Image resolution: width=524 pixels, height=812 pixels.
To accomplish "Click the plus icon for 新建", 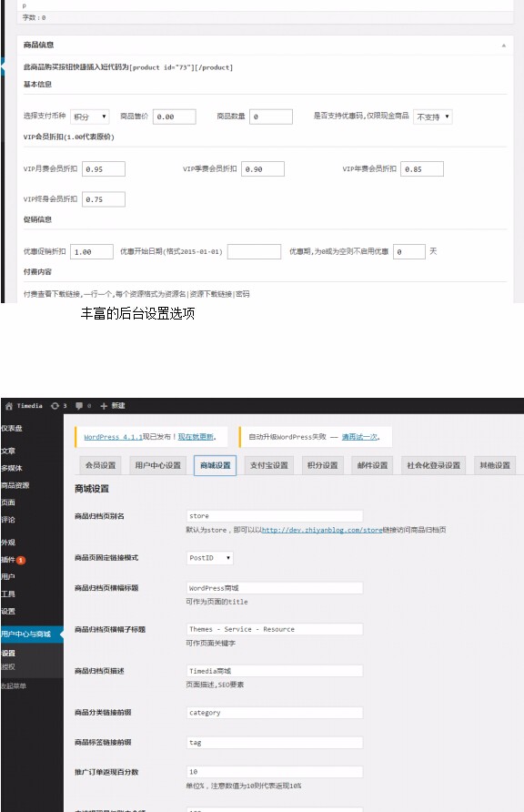I will tap(104, 406).
